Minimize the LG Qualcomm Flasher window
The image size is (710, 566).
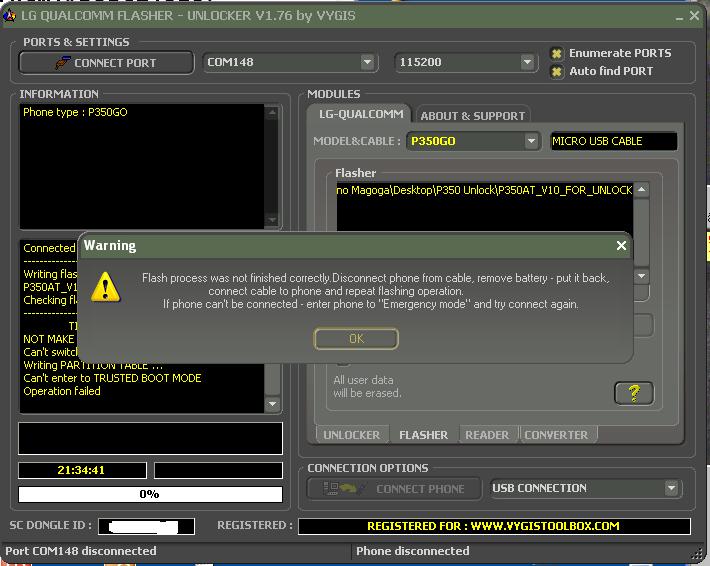(679, 17)
